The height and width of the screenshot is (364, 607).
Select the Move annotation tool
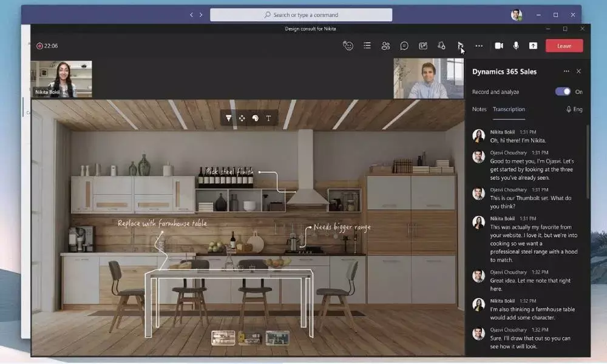242,118
